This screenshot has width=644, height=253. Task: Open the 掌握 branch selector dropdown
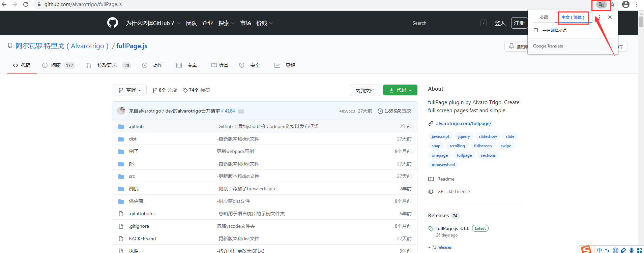[x=129, y=90]
